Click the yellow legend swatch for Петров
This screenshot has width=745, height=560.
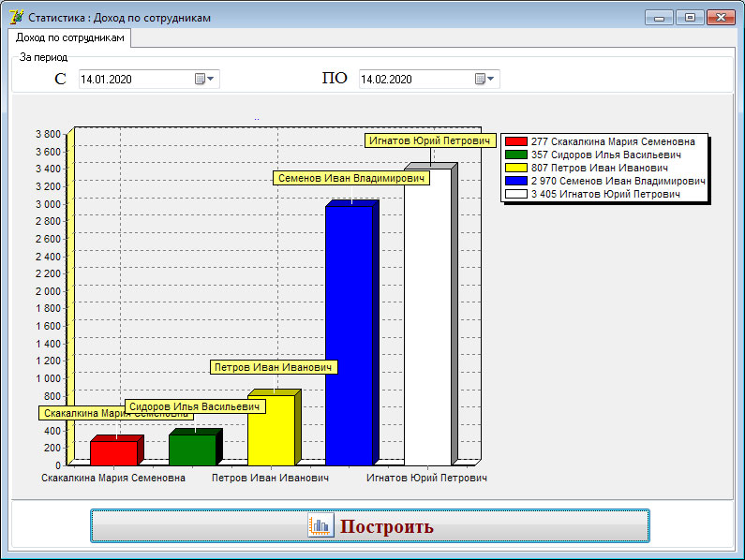point(516,168)
